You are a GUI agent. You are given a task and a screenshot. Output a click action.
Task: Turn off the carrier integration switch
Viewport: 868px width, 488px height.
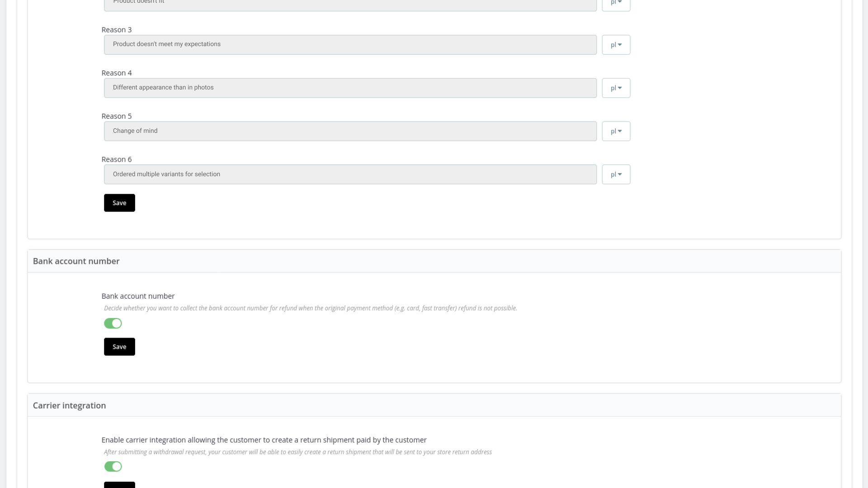coord(113,466)
